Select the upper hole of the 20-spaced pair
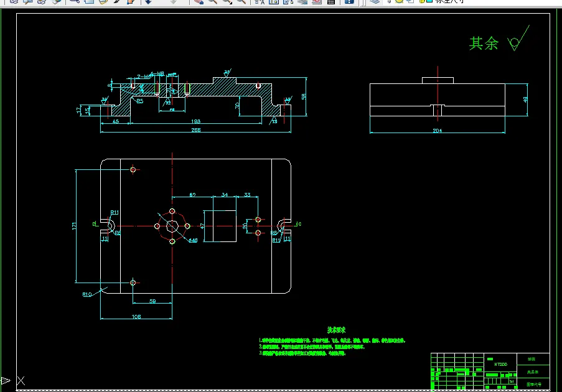562x392 pixels. 258,219
